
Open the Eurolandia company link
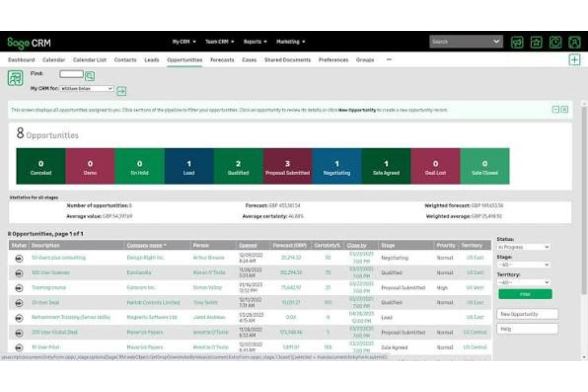coord(139,273)
